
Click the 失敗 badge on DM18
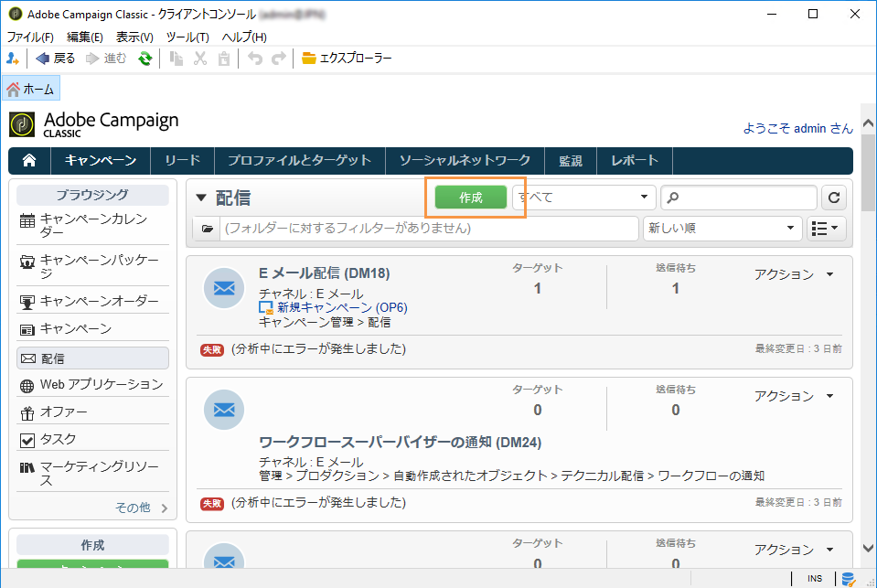[212, 349]
